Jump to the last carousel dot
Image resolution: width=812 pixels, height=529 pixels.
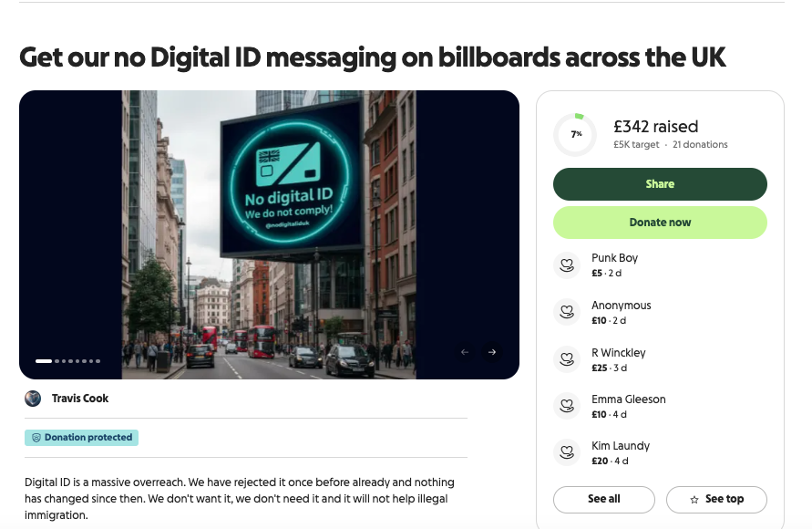tap(98, 361)
